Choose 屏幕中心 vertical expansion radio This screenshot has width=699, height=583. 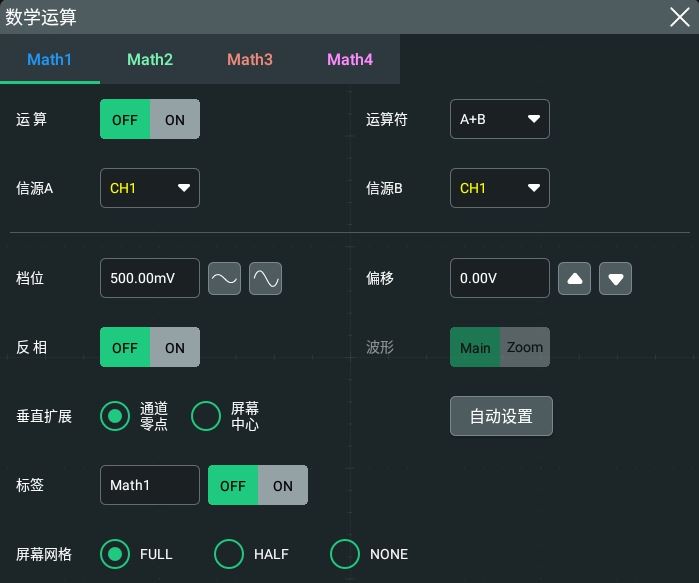(206, 416)
